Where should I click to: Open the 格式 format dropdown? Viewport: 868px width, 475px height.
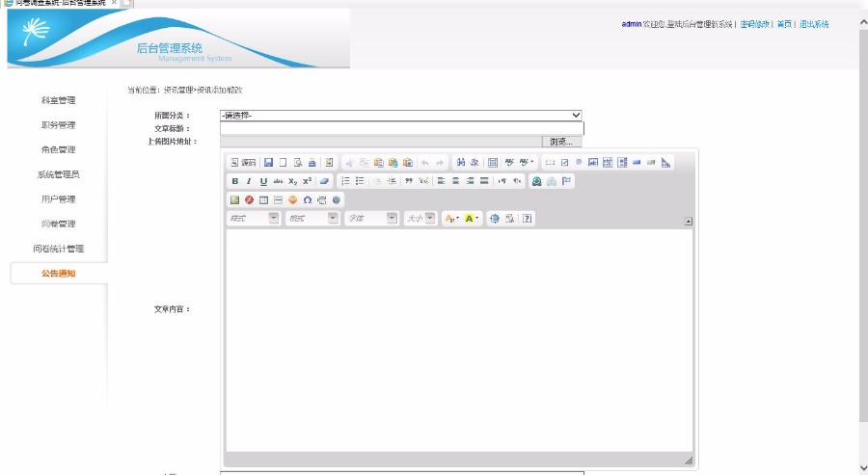click(312, 219)
